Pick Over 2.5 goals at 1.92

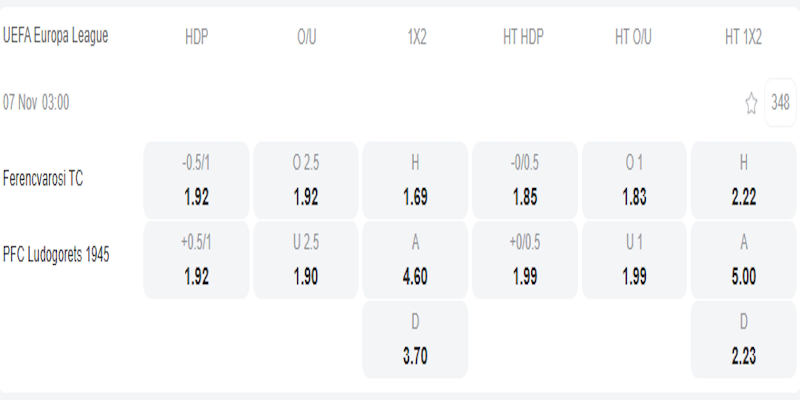point(306,180)
